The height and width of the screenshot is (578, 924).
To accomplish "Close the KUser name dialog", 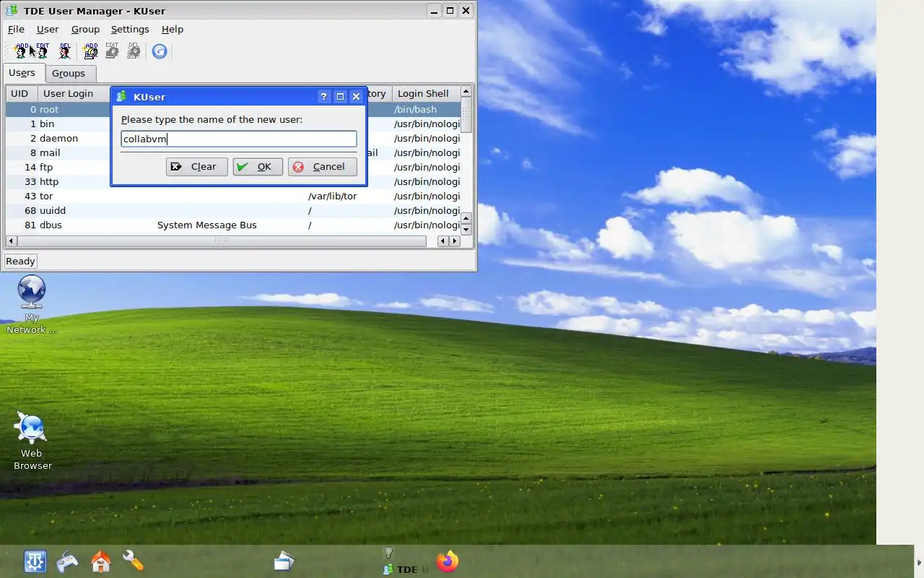I will [356, 96].
